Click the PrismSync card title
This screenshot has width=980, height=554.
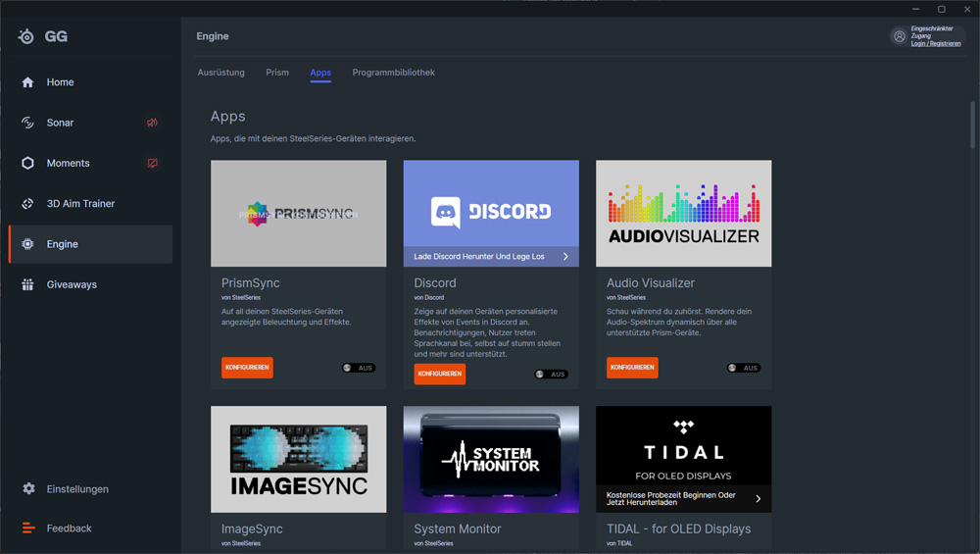click(x=251, y=283)
